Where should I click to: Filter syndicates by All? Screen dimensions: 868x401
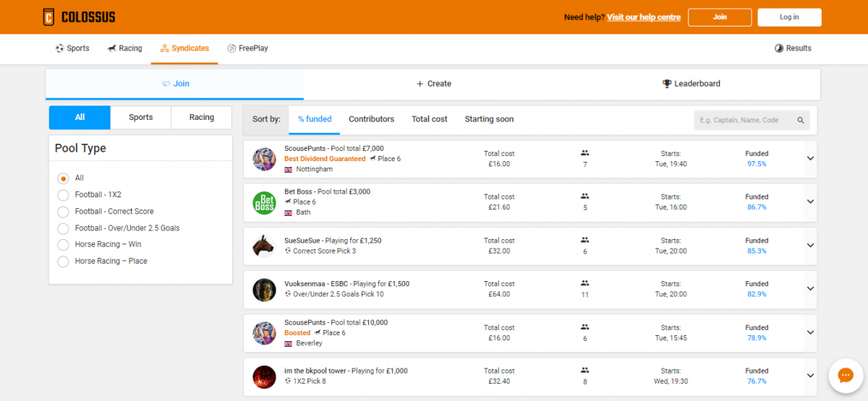click(80, 117)
